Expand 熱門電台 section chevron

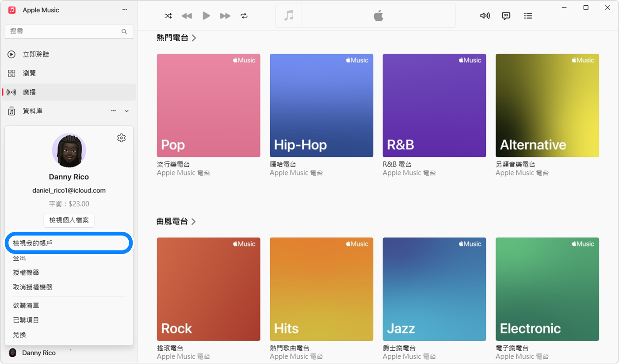pos(194,38)
